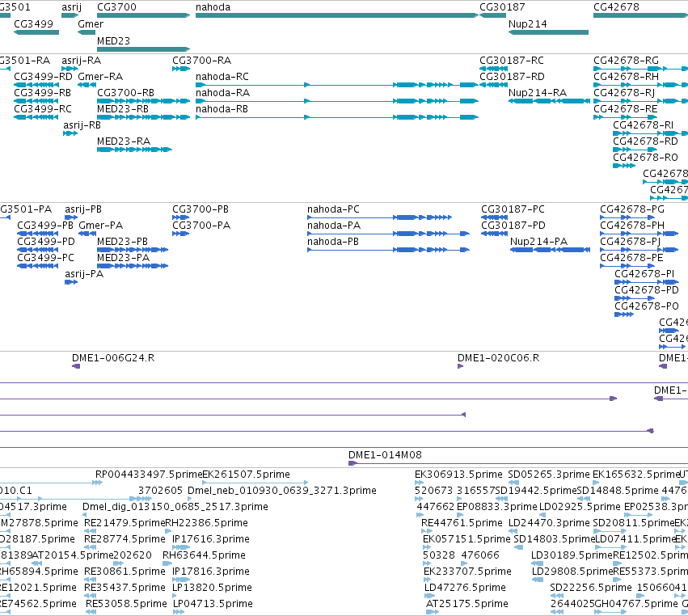Select BAC end DME1-020C06.R
This screenshot has width=688, height=616.
460,366
